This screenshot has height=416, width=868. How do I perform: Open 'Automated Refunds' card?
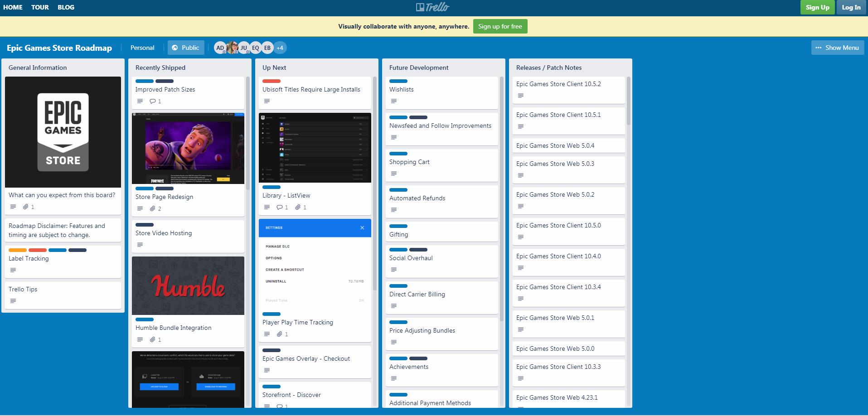click(x=442, y=202)
